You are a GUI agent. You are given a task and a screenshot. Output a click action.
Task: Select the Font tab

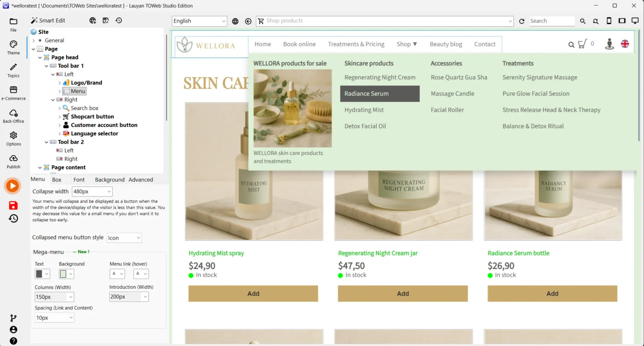[79, 180]
